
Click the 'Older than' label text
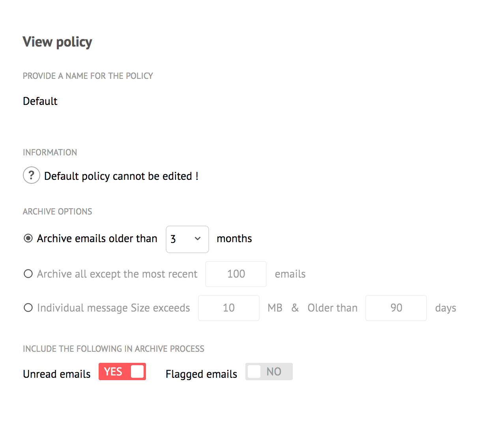click(x=333, y=308)
